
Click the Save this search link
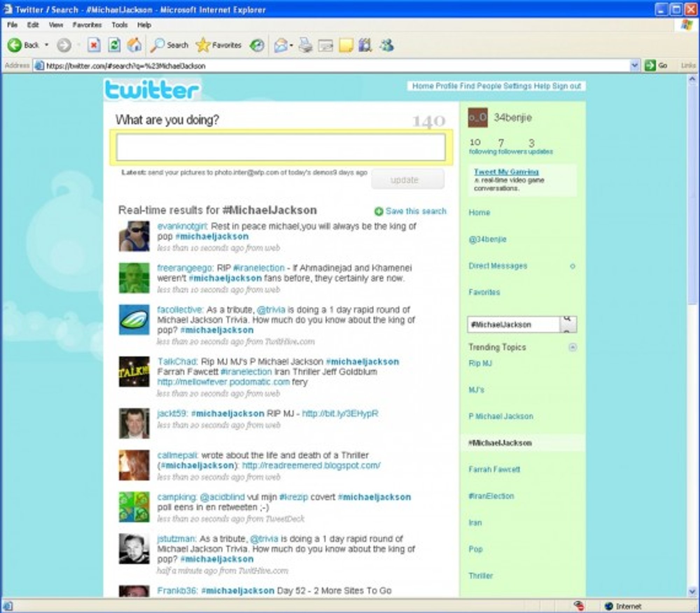tap(416, 211)
